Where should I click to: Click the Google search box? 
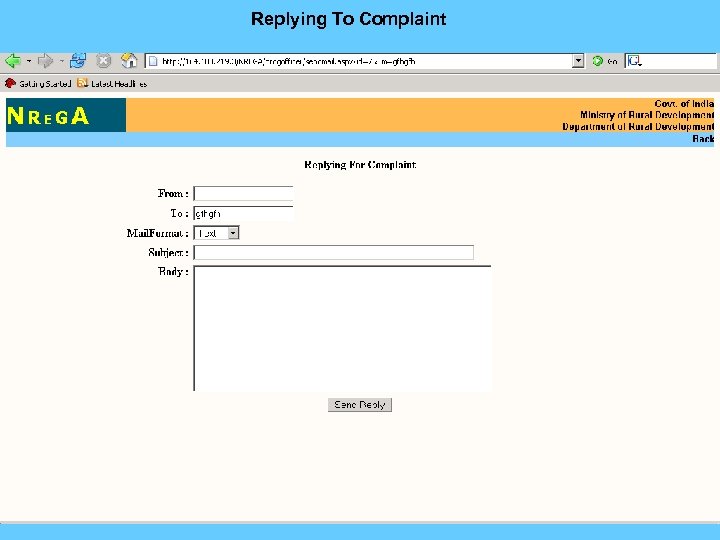click(671, 61)
